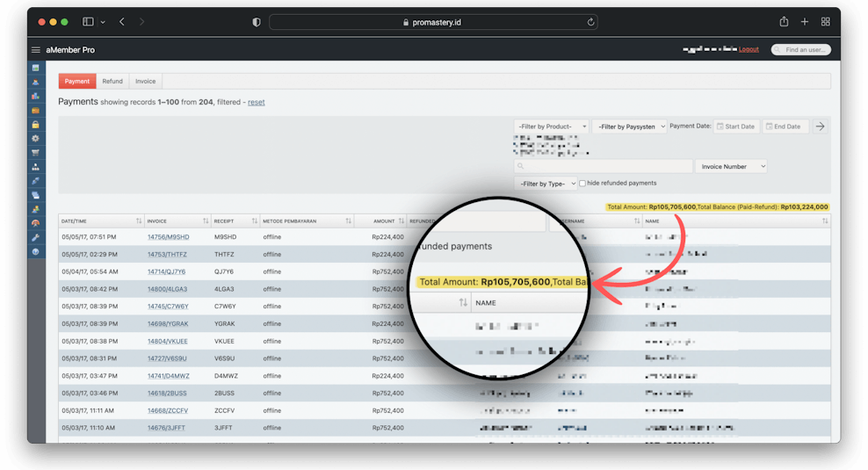Open the padlock Protect Content sidebar icon
This screenshot has width=868, height=470.
(35, 125)
